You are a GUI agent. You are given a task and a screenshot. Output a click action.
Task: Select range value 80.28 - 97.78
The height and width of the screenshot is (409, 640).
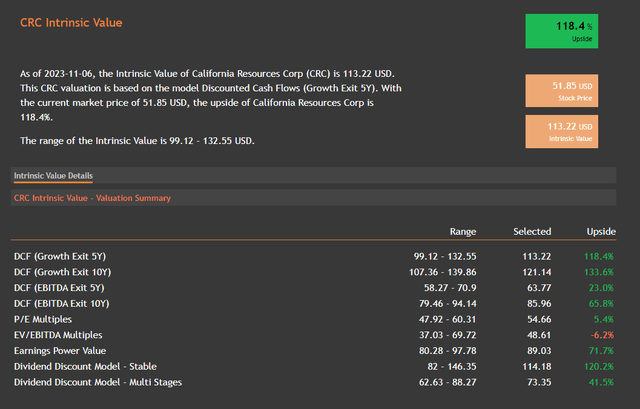coord(448,351)
